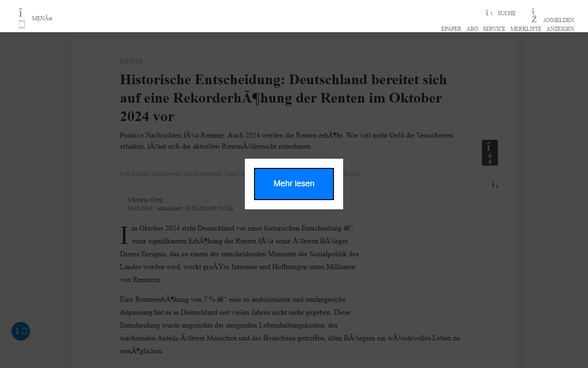Click the ANMELDEN login link
The width and height of the screenshot is (588, 368).
[559, 20]
